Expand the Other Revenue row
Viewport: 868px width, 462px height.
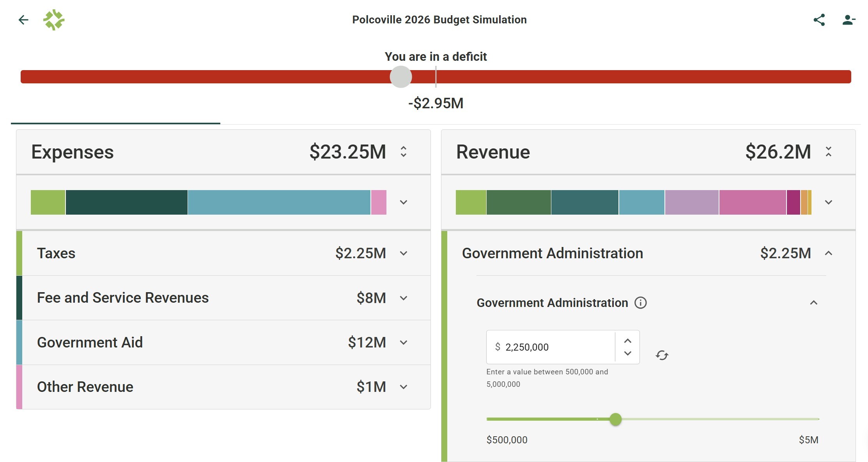point(404,387)
